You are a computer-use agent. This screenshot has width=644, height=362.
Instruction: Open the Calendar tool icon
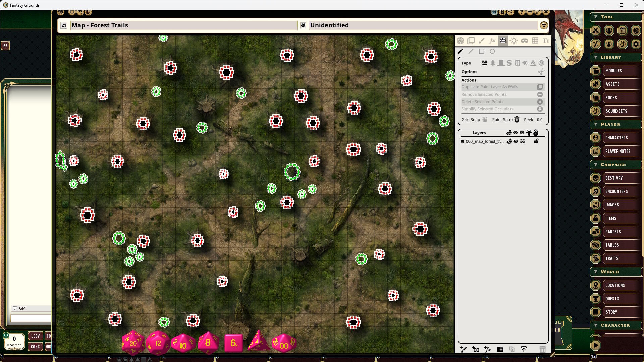(x=623, y=31)
